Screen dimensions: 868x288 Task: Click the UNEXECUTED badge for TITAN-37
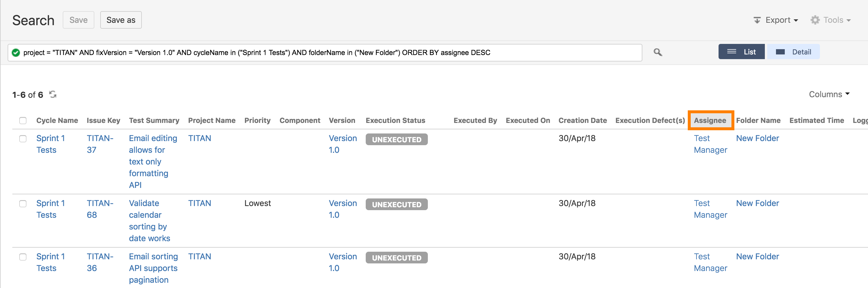tap(396, 139)
